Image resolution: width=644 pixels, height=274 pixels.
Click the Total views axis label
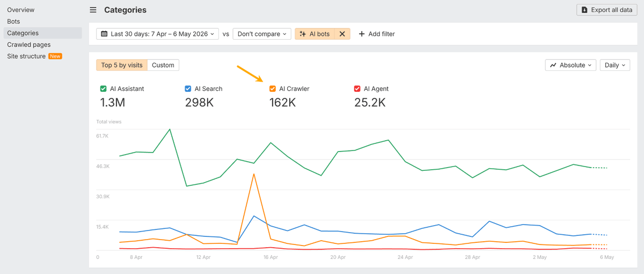tap(109, 121)
